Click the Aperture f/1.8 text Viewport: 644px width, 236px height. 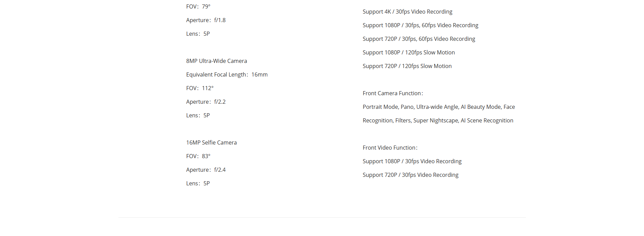coord(206,20)
